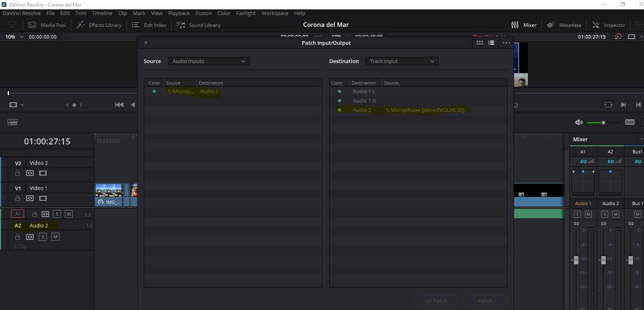Lock the Video 1 track

(x=18, y=198)
